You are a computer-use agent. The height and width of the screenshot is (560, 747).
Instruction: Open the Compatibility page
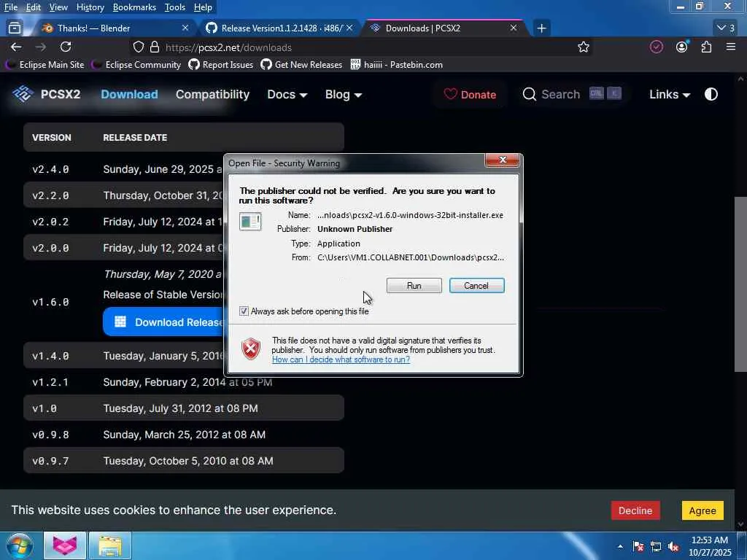(212, 94)
